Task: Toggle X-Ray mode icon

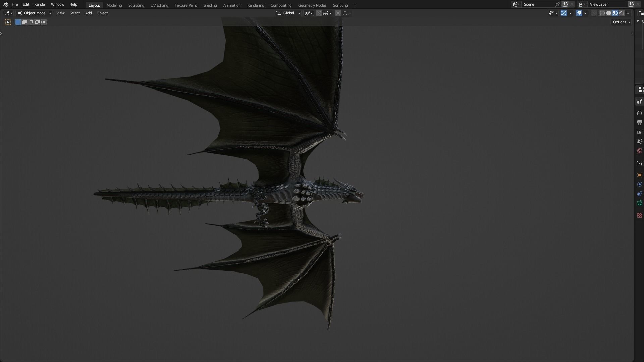Action: click(594, 13)
